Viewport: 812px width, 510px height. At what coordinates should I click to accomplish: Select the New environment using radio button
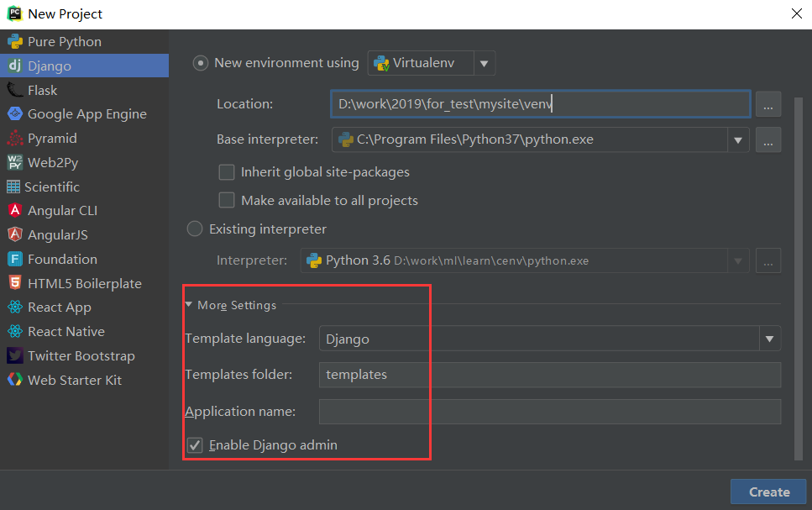pyautogui.click(x=201, y=63)
